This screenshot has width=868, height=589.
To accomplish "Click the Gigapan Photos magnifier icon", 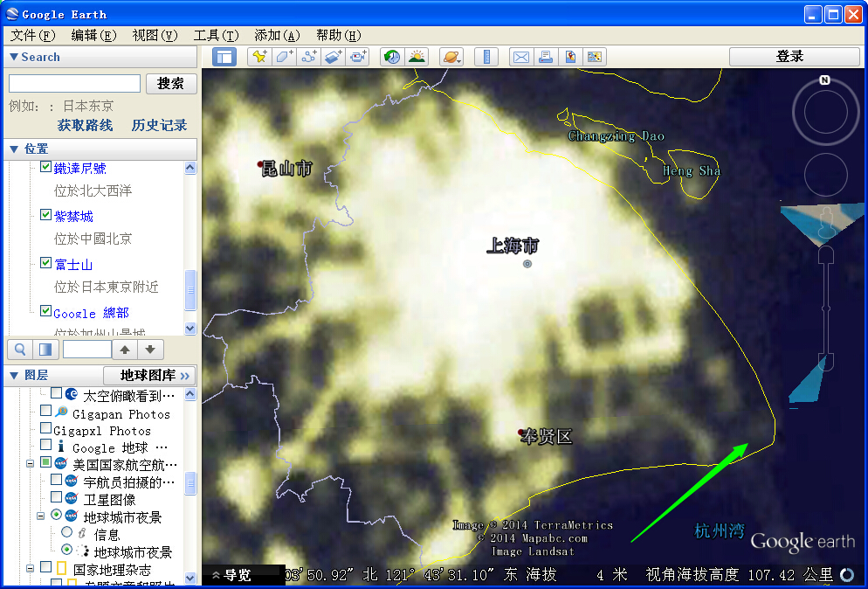I will click(61, 412).
